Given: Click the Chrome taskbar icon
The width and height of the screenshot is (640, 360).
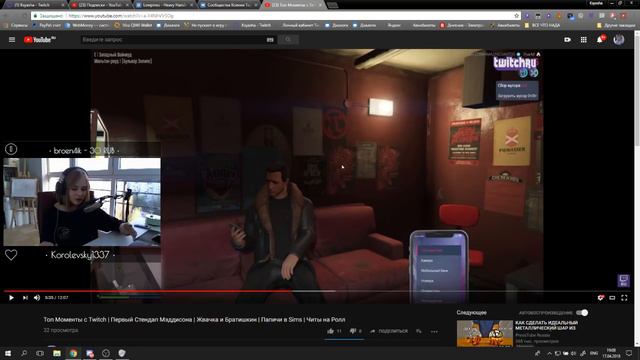Looking at the screenshot, I should (73, 353).
